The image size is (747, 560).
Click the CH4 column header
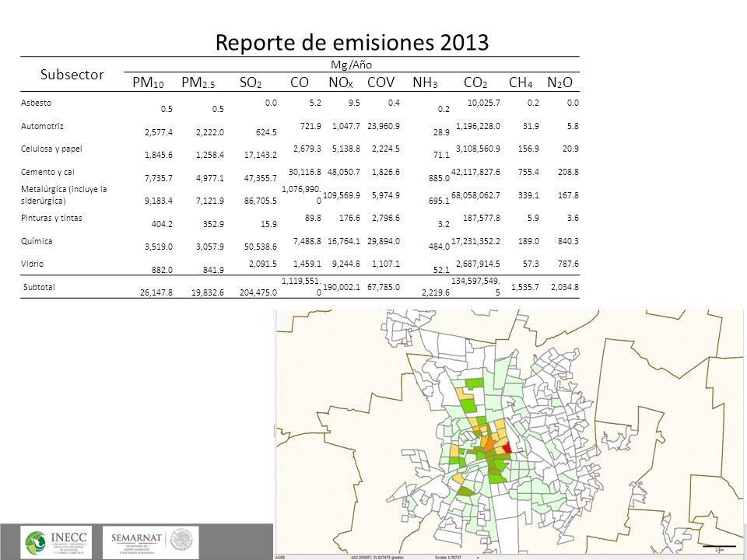(521, 83)
